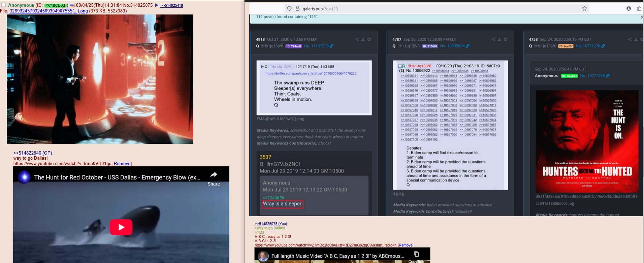Viewport: 644px width, 263px height.
Task: Open post link No. 10771278
Action: [588, 46]
